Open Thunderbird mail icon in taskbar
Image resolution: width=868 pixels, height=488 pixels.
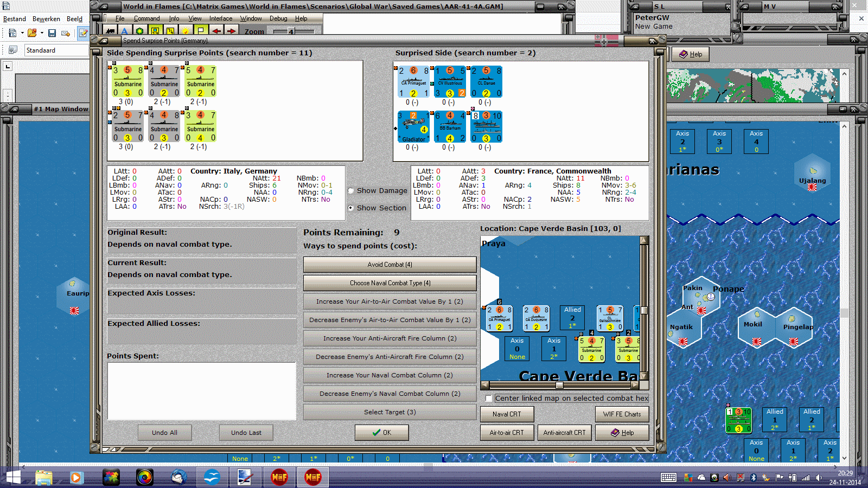178,477
